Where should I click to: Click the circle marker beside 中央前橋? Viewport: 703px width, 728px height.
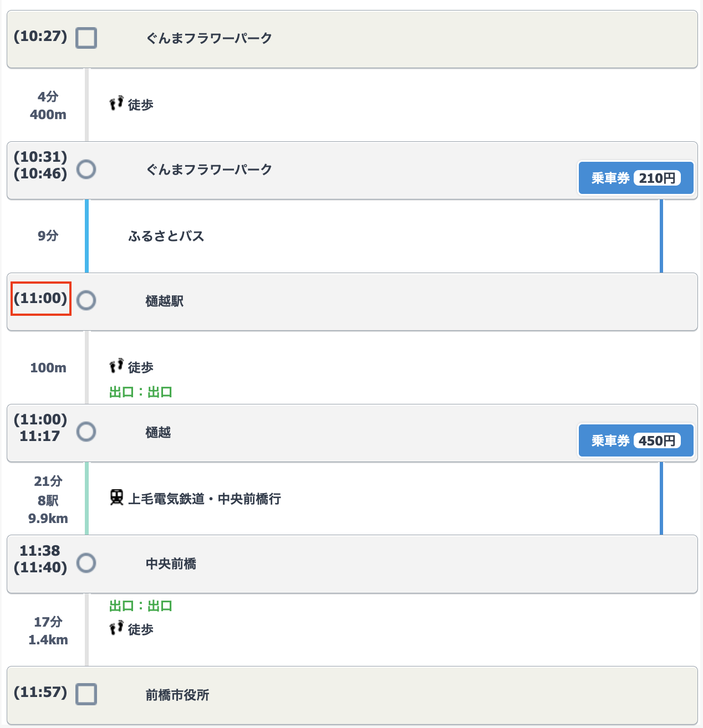[x=86, y=563]
